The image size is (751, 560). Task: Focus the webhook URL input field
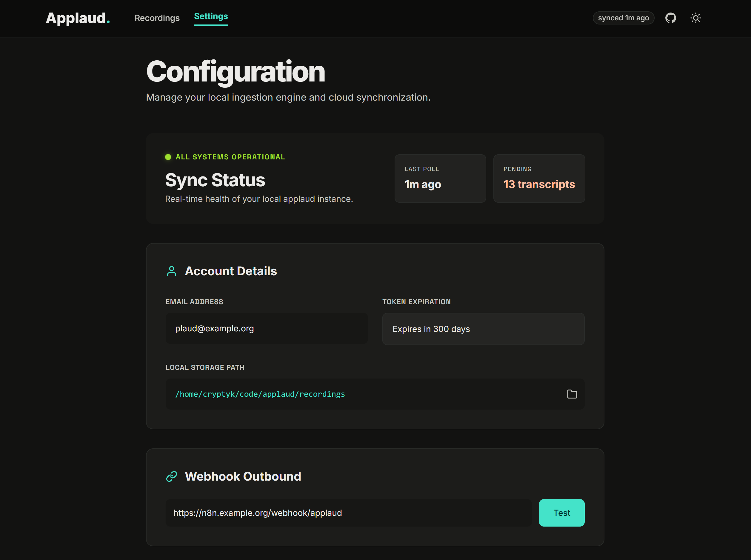(348, 513)
